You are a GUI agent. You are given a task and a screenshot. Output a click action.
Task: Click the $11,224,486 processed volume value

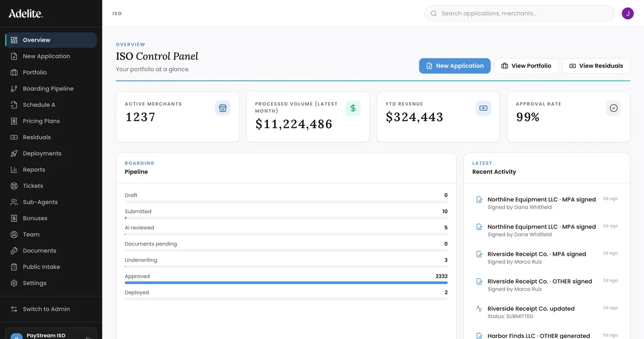coord(294,124)
